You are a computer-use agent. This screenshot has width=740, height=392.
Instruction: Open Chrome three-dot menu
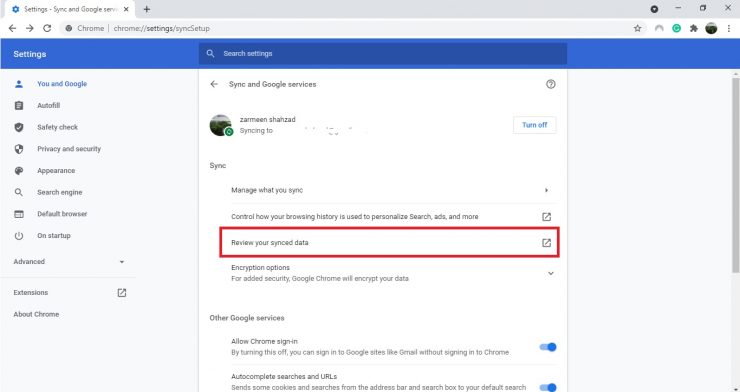coord(729,28)
